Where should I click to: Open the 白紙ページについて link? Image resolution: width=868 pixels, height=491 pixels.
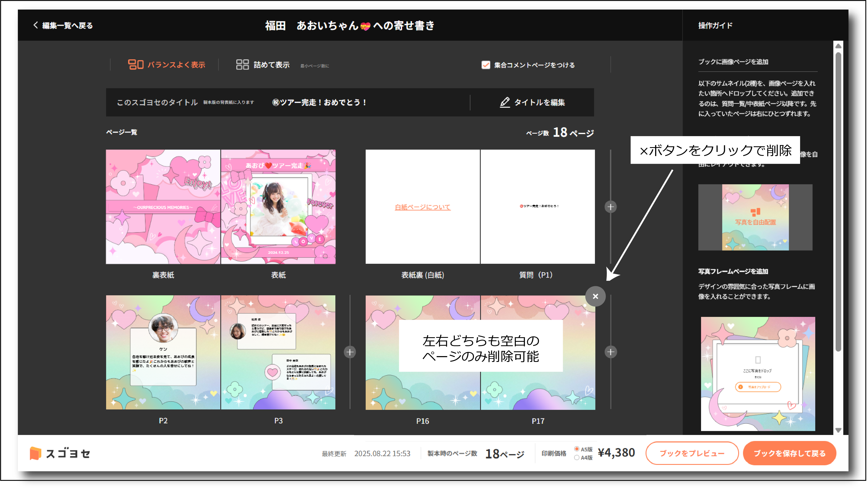(x=423, y=207)
